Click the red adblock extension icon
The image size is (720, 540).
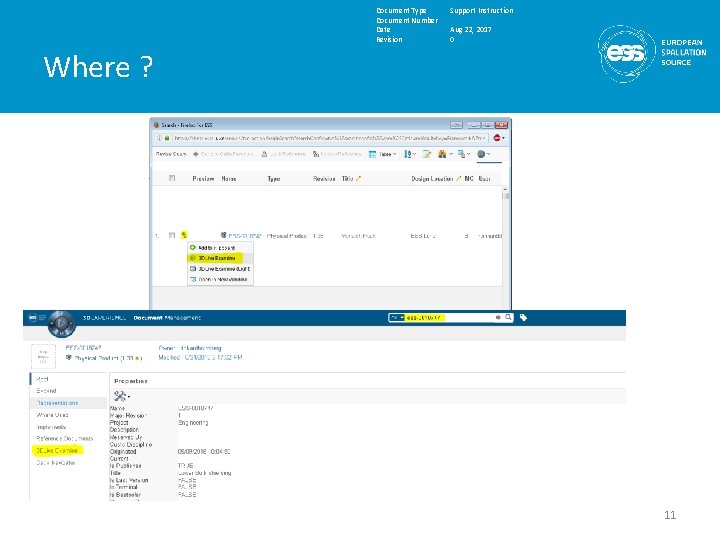(x=497, y=138)
